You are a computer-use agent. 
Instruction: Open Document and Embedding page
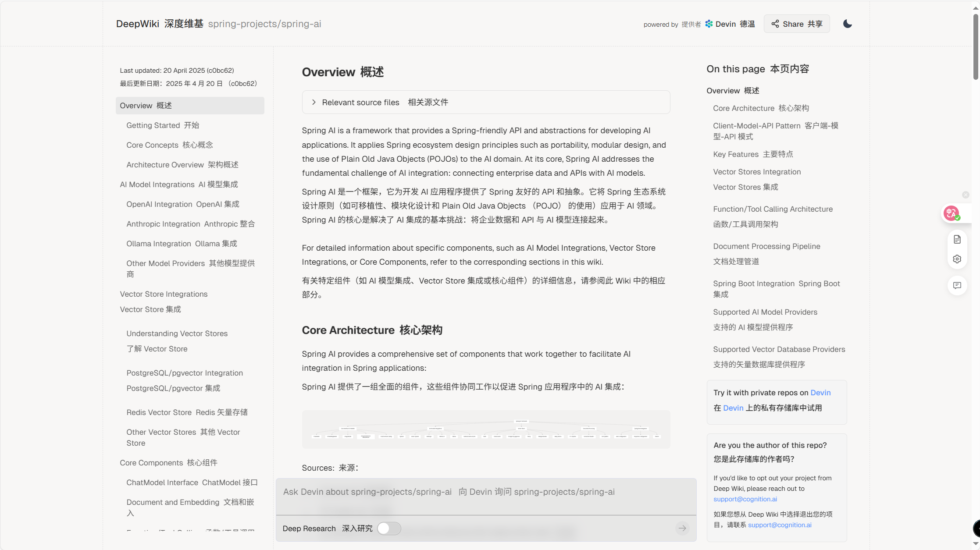click(x=190, y=507)
